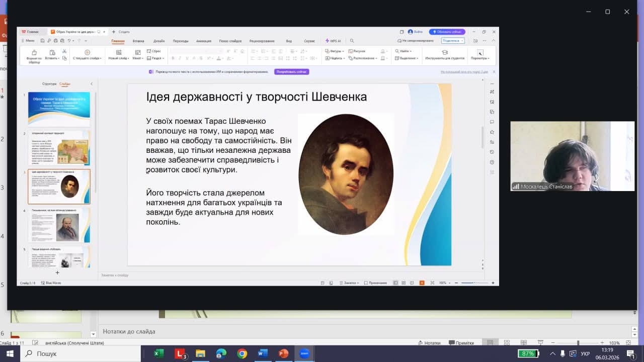Click the Format Painter (Формат по образцу) icon

click(x=34, y=53)
